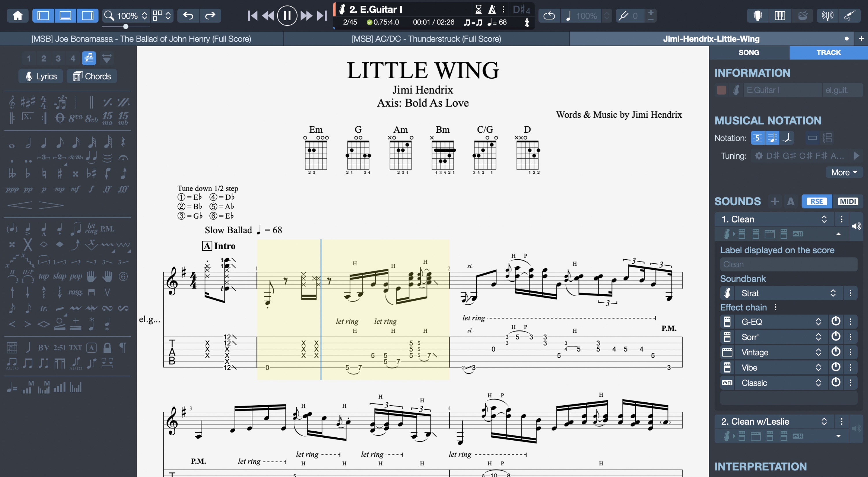Open the virtual piano keyboard view
Viewport: 868px width, 477px height.
coord(780,16)
